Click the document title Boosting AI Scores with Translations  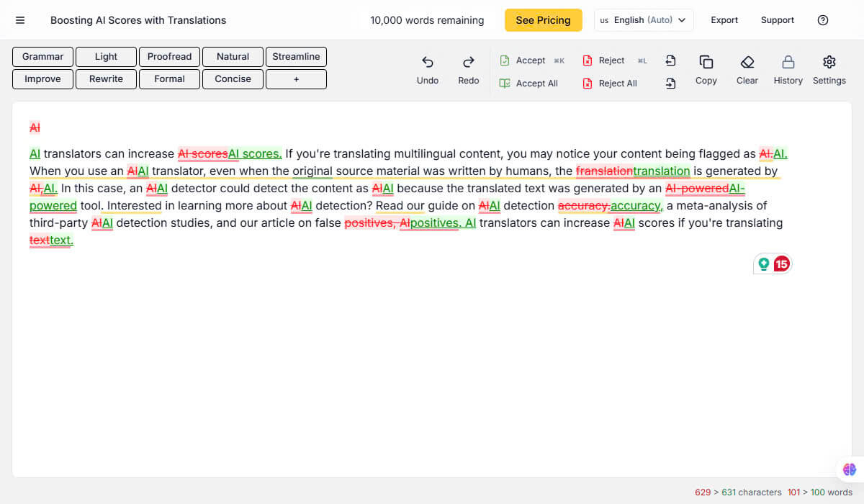138,20
